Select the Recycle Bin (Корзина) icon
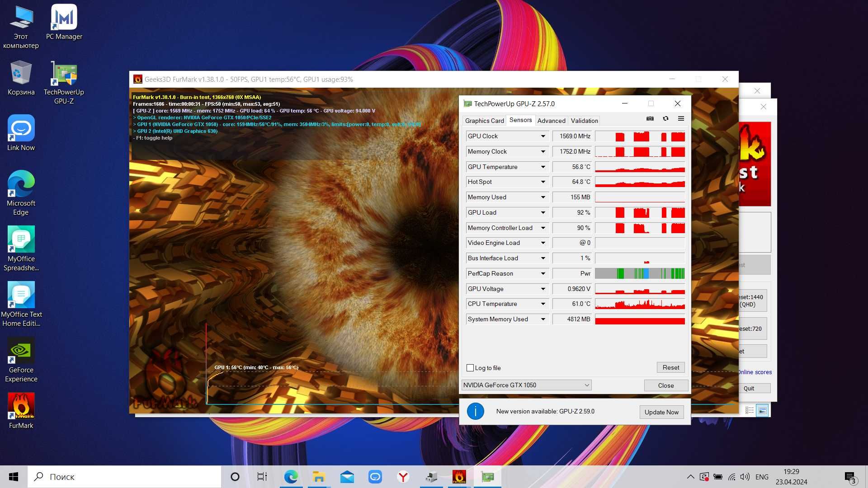868x488 pixels. [x=21, y=78]
